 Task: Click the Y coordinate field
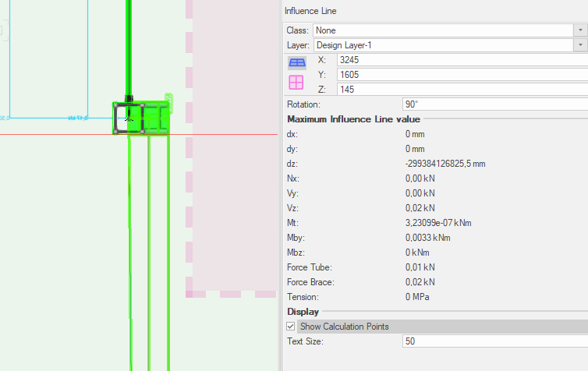click(462, 75)
